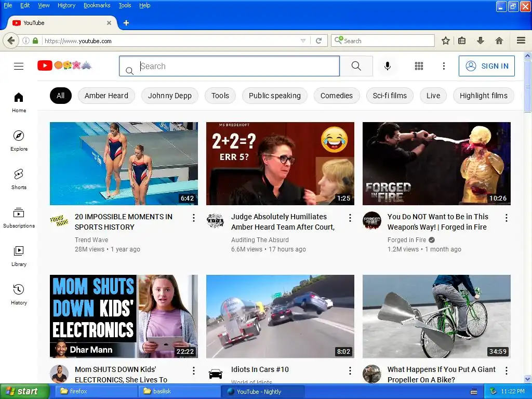The width and height of the screenshot is (532, 399).
Task: Click the Trend Wave channel avatar
Action: click(x=59, y=221)
